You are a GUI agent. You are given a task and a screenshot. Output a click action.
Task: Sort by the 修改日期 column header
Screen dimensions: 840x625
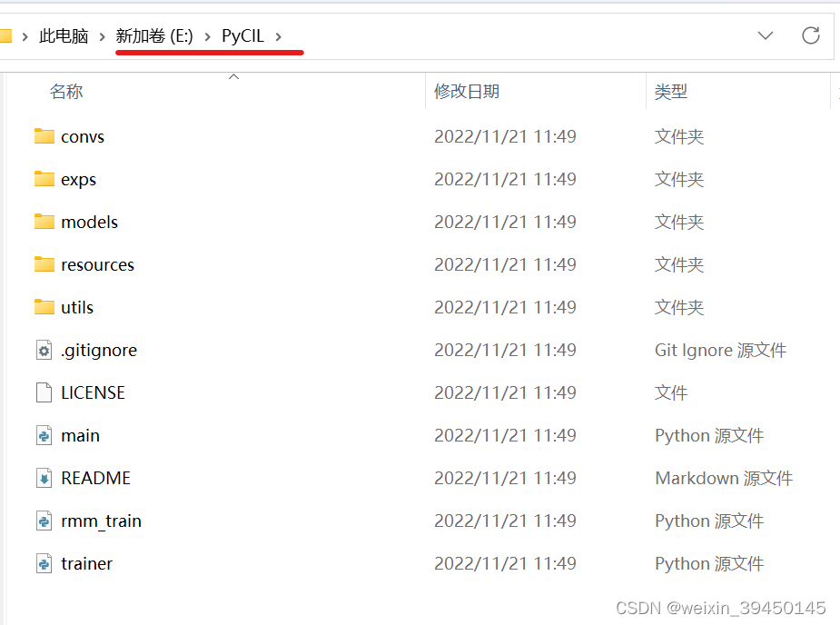pyautogui.click(x=467, y=91)
